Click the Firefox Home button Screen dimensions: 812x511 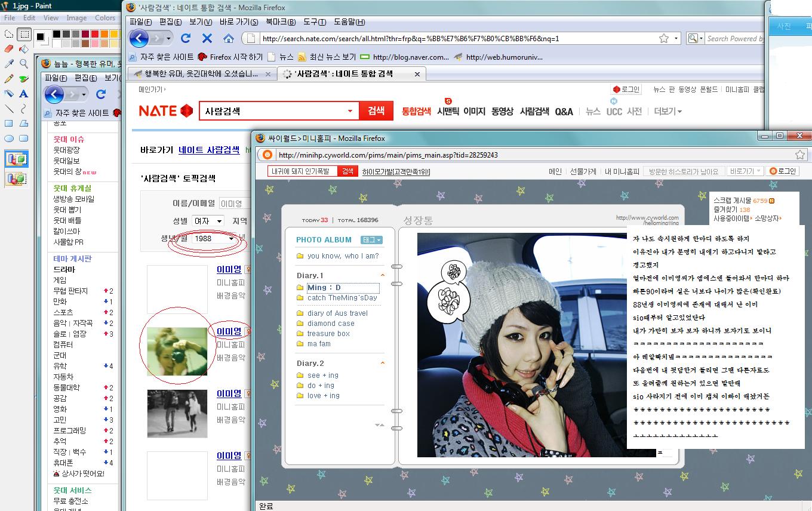[x=228, y=38]
